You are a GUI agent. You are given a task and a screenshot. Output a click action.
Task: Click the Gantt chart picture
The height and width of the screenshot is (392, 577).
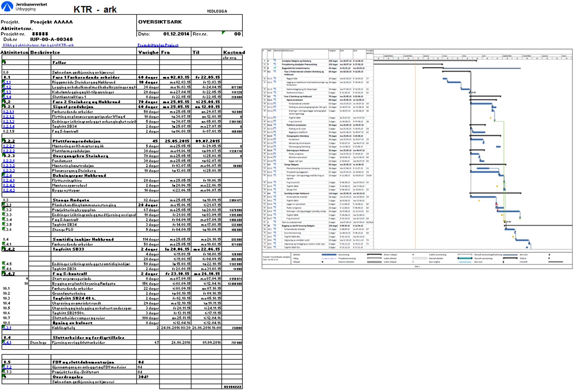pyautogui.click(x=417, y=159)
